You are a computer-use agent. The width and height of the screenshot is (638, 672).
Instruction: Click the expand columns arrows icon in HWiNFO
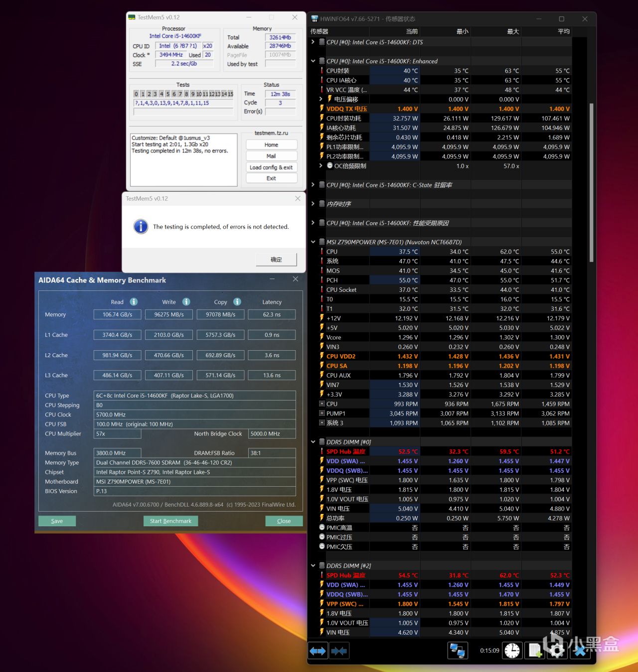318,651
